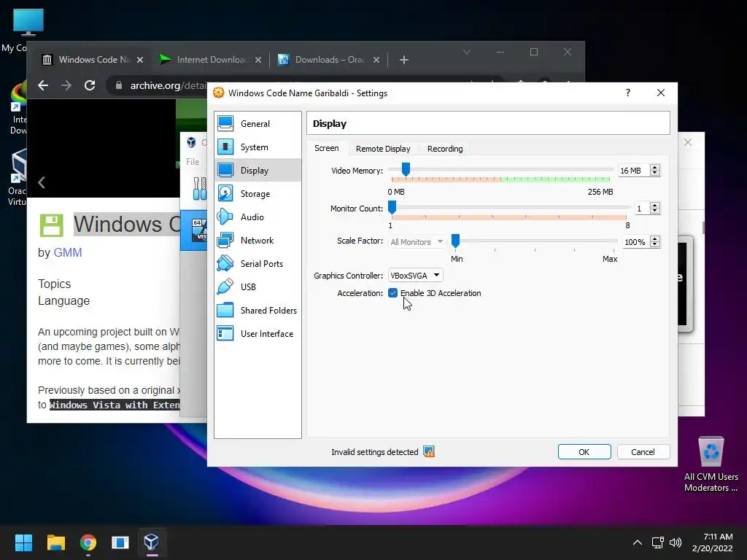Click Chrome's forward navigation arrow
This screenshot has width=747, height=560.
point(66,85)
